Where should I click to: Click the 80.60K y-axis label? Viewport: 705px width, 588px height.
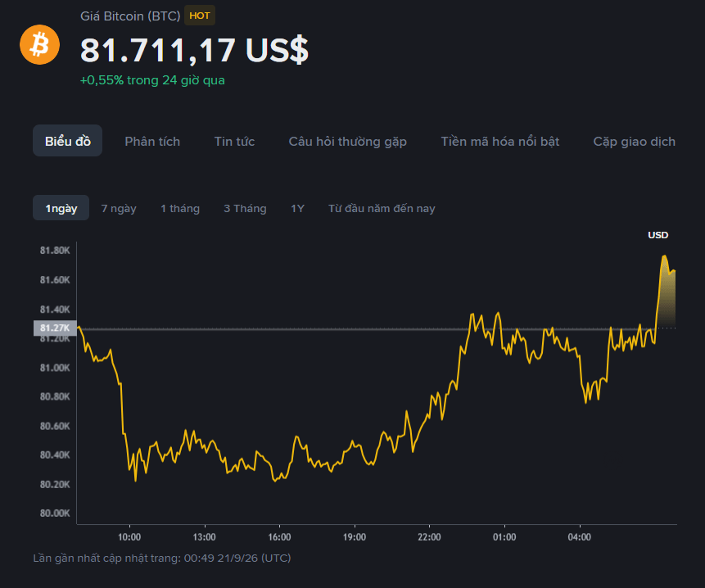pyautogui.click(x=55, y=426)
